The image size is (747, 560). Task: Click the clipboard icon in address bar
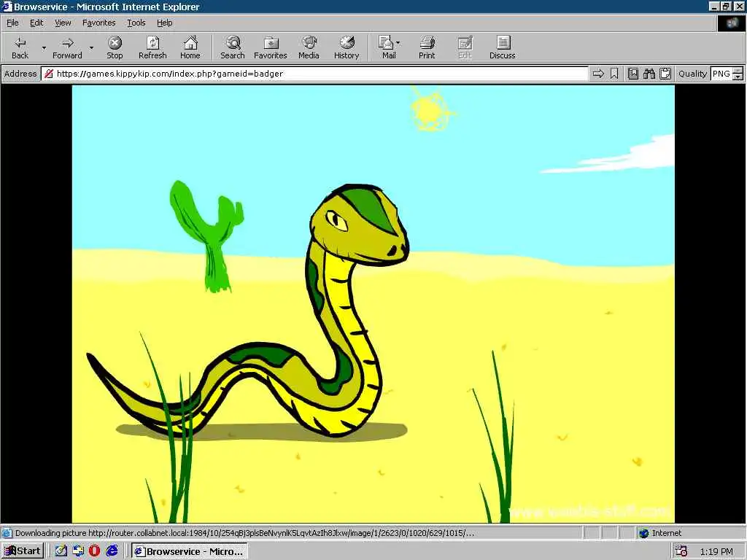click(665, 74)
